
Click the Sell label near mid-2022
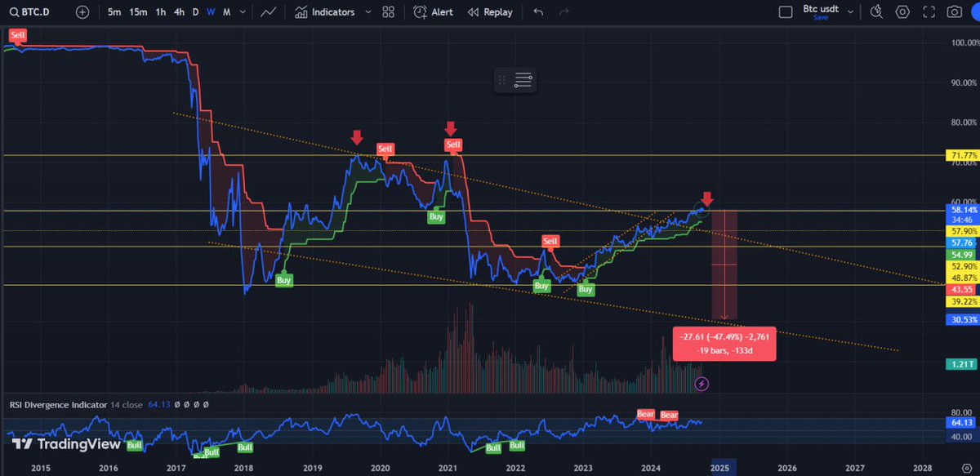[x=550, y=241]
